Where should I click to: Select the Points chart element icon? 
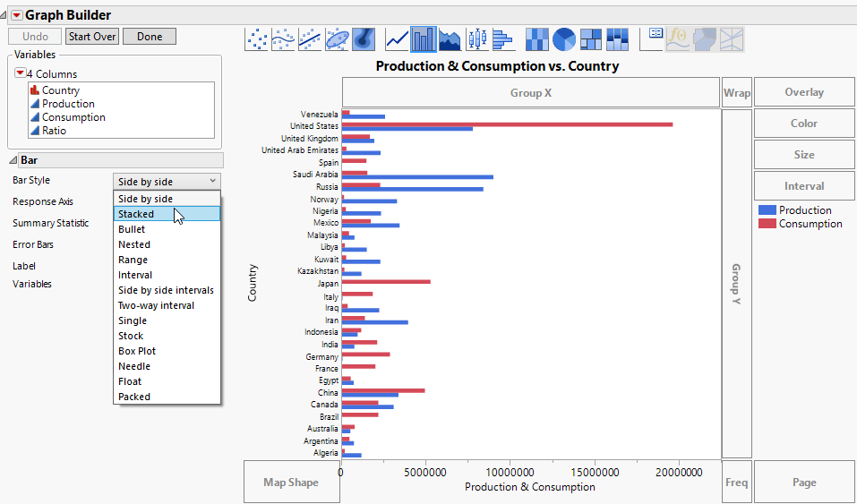(258, 38)
